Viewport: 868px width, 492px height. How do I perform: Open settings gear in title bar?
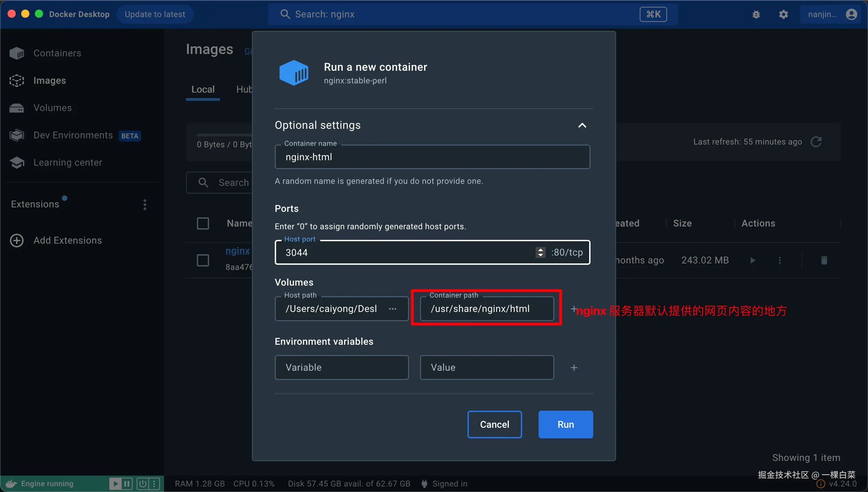(783, 14)
